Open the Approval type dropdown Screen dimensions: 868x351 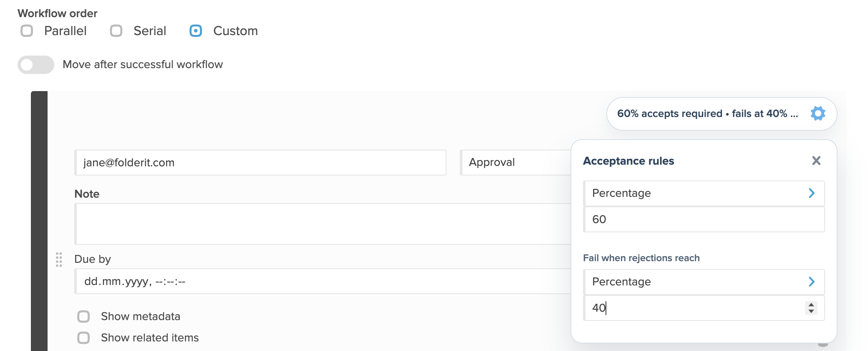pos(515,163)
